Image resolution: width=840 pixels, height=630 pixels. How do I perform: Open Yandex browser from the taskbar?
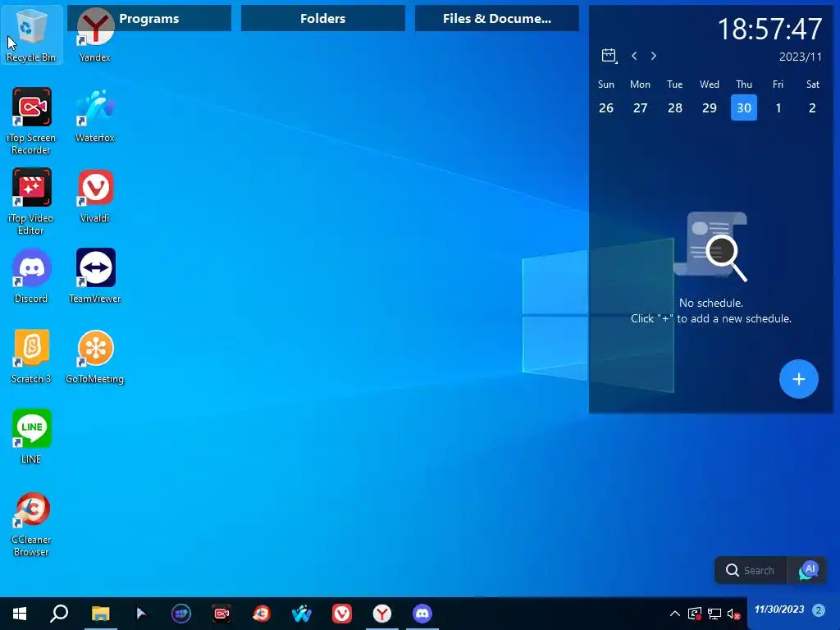point(382,614)
